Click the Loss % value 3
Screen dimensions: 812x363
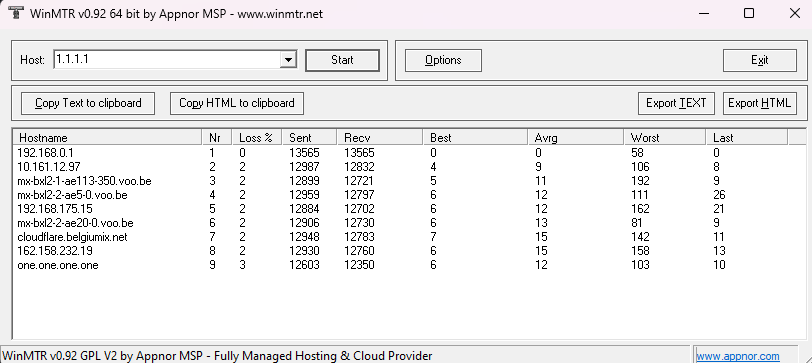click(x=242, y=265)
